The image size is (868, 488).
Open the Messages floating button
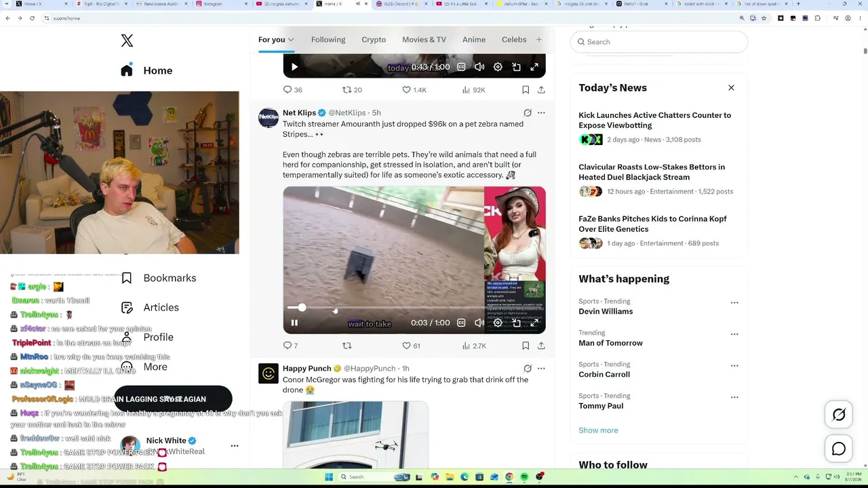click(839, 449)
